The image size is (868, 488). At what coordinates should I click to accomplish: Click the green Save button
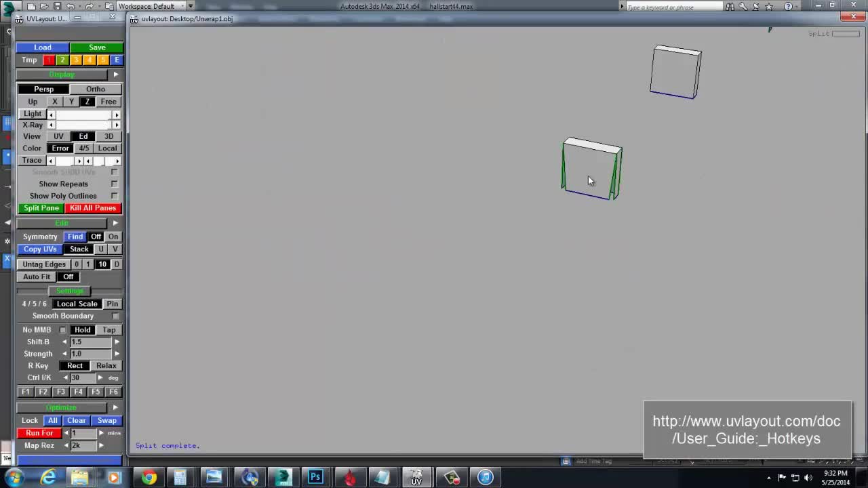(x=97, y=47)
